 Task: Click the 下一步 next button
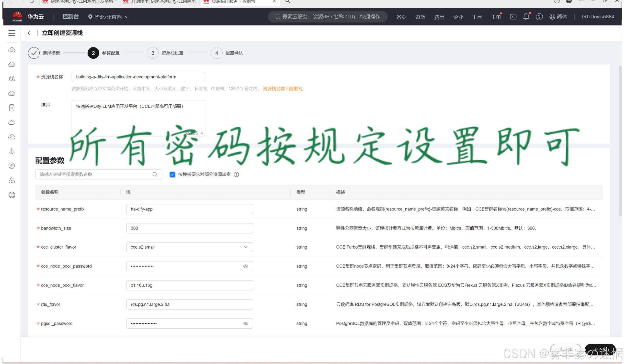click(x=600, y=349)
